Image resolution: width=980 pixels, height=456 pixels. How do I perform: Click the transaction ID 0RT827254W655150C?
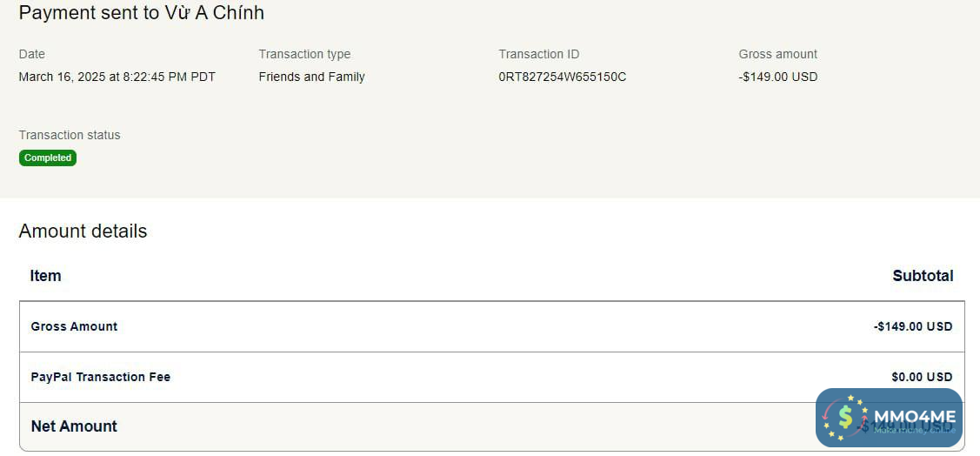click(x=562, y=77)
